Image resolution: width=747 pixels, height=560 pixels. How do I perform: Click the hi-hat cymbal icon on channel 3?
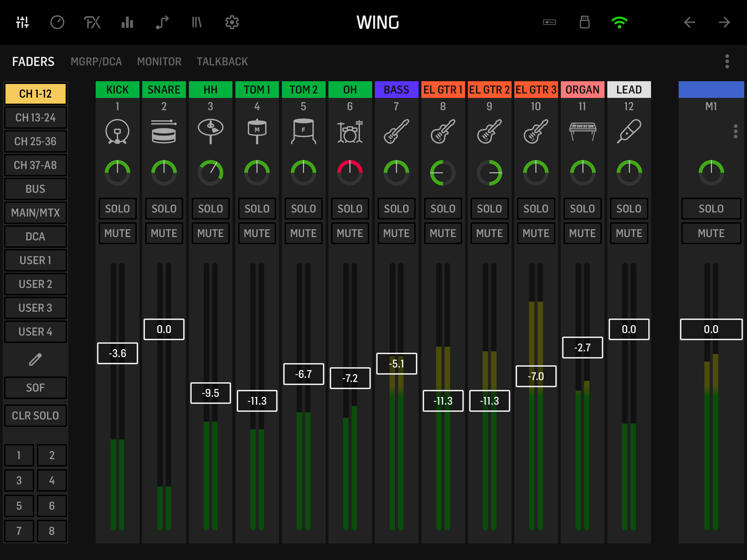[x=210, y=132]
